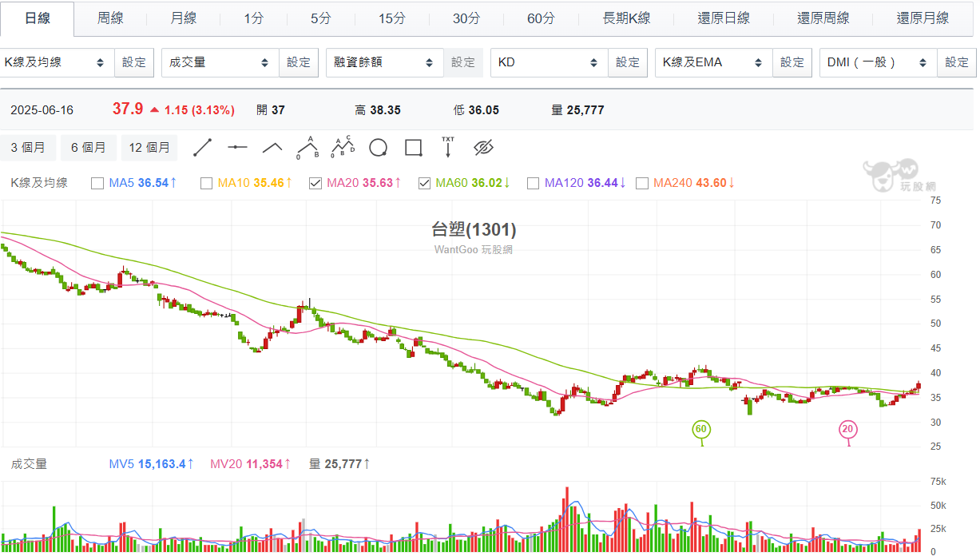Open settings for the K線及EMA indicator
This screenshot has height=560, width=980.
(x=792, y=62)
